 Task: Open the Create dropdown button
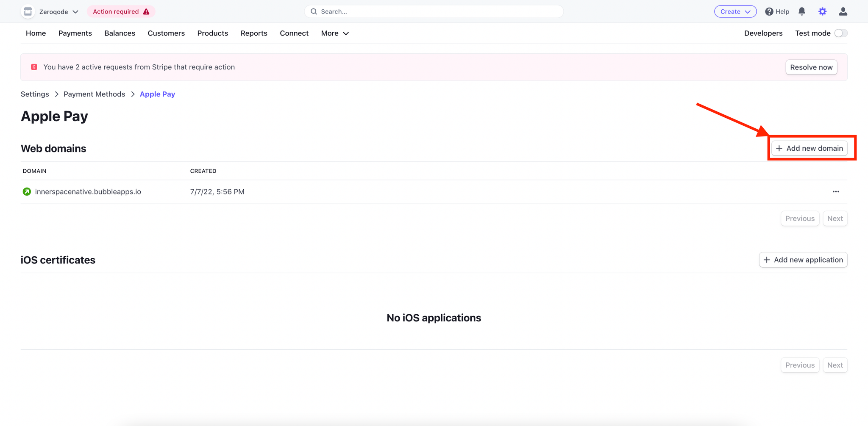coord(735,11)
